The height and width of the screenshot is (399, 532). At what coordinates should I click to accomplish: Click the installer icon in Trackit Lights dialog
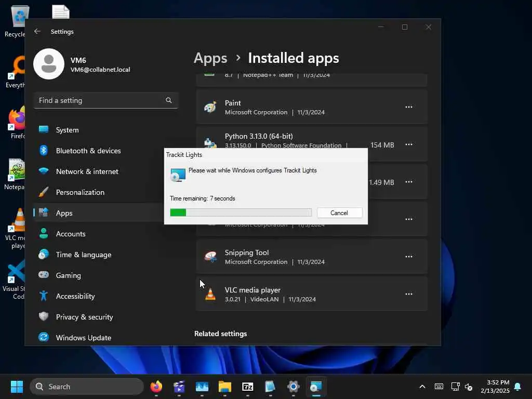pos(178,175)
